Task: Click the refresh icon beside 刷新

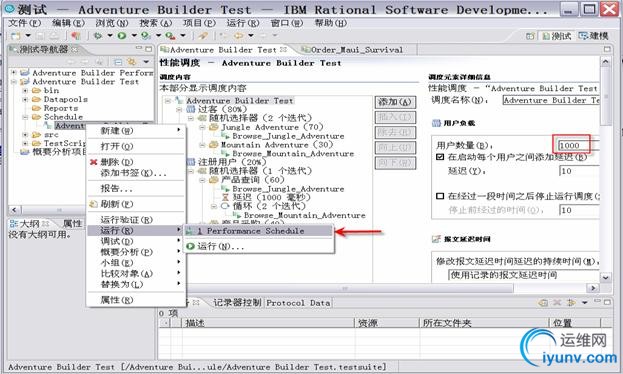Action: (x=94, y=204)
